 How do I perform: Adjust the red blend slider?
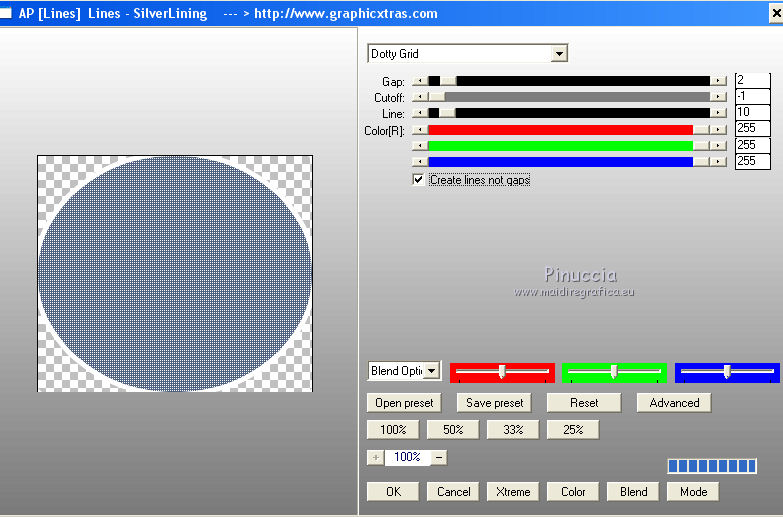coord(502,372)
